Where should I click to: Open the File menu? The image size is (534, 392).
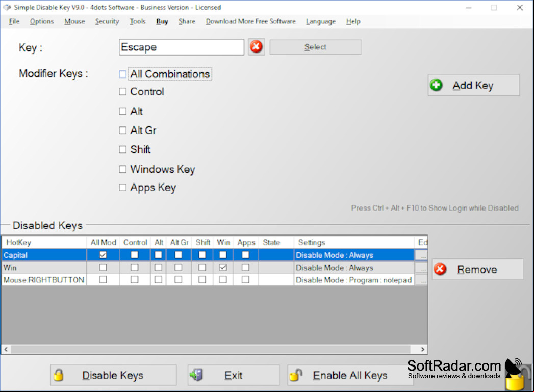(14, 21)
